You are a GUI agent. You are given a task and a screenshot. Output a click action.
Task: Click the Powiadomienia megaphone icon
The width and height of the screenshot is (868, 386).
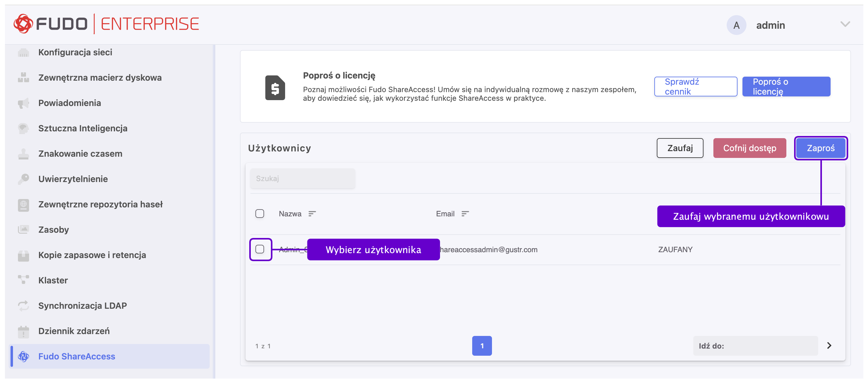[x=23, y=103]
